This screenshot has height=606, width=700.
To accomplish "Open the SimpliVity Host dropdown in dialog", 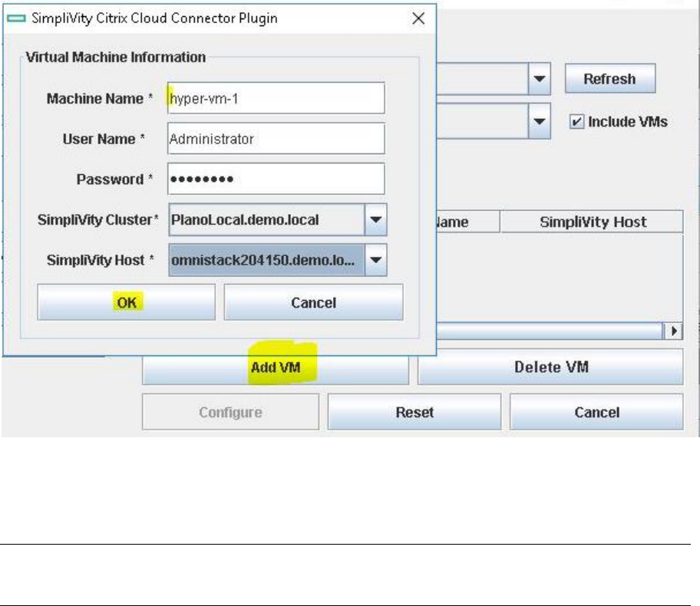I will (x=375, y=260).
